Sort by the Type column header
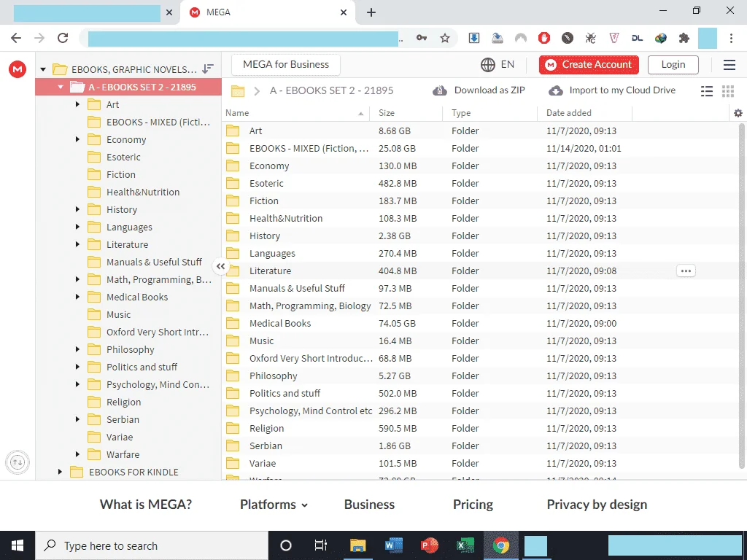Viewport: 747px width, 560px height. coord(461,113)
